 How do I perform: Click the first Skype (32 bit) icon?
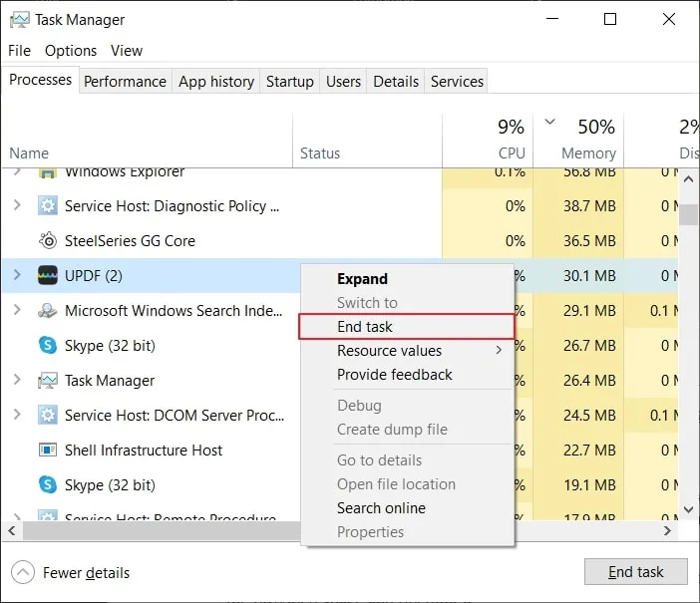47,346
